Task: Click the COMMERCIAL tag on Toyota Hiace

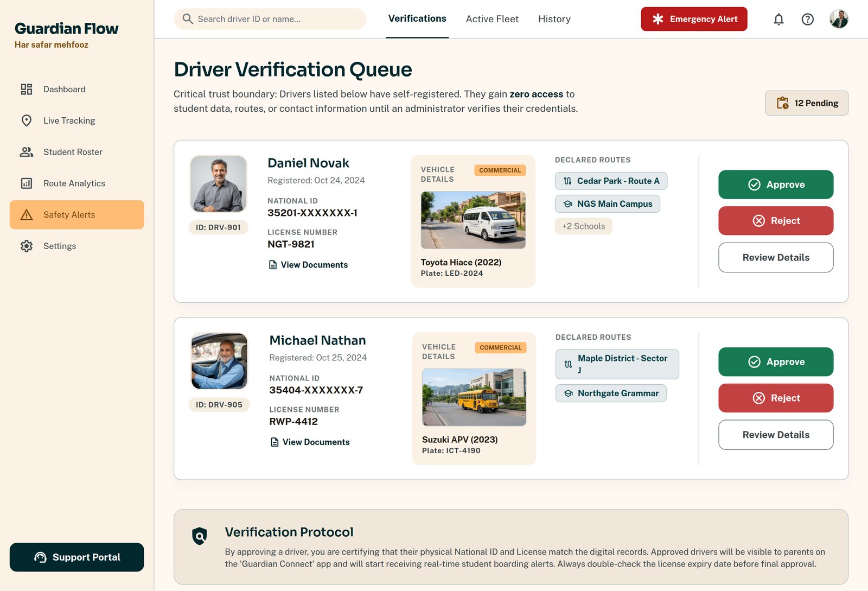Action: click(x=500, y=170)
